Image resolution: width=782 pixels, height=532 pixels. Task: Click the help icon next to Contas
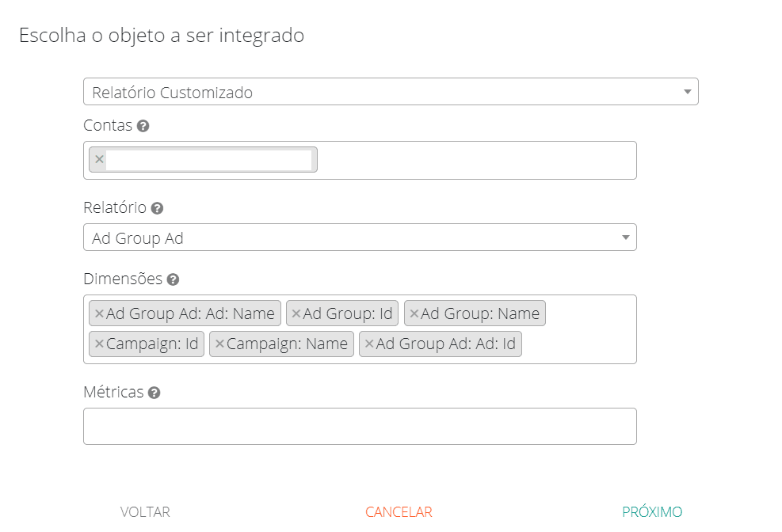143,126
